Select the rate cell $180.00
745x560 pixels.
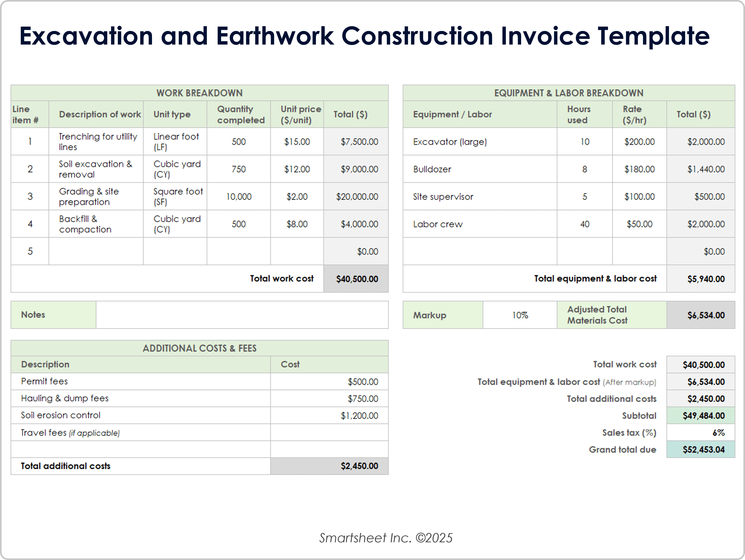[x=640, y=169]
